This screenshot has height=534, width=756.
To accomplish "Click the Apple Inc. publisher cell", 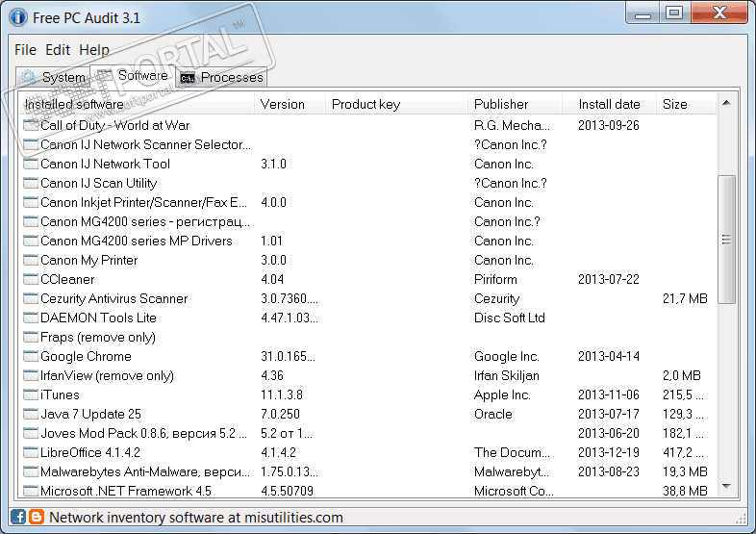I will [x=502, y=395].
